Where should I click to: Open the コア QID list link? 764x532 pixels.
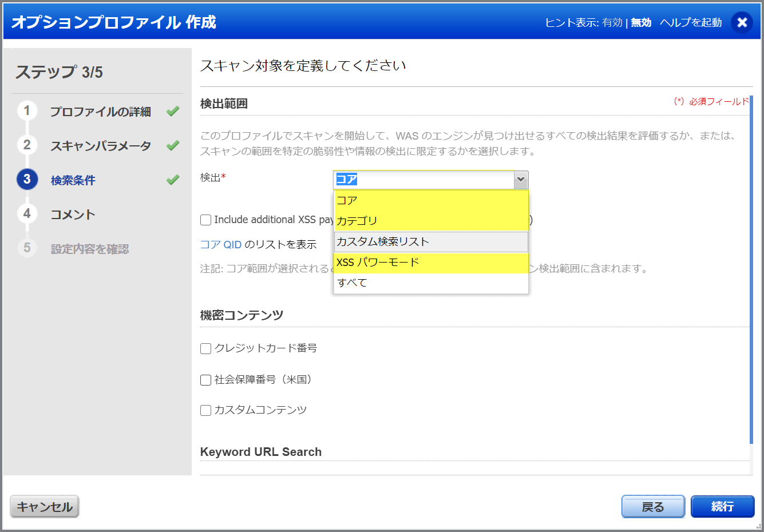221,244
